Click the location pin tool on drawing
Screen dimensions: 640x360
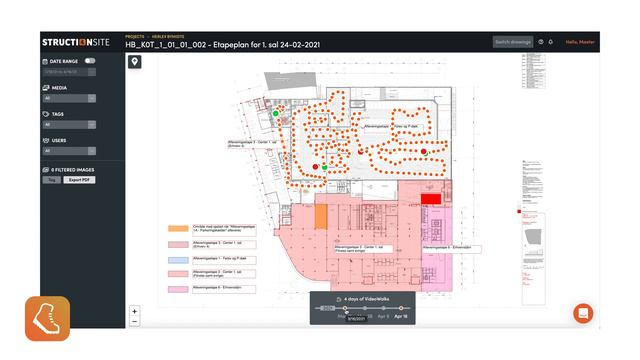[135, 62]
